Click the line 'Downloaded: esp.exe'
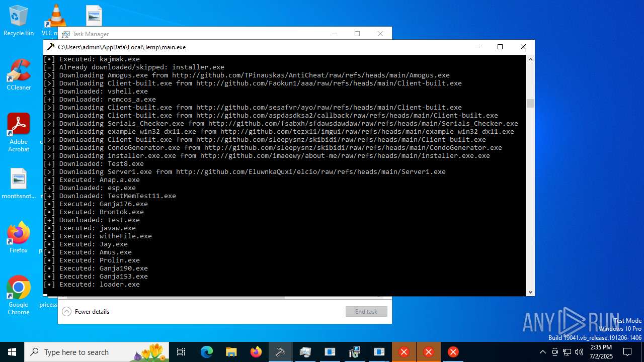The height and width of the screenshot is (362, 644). click(x=90, y=188)
